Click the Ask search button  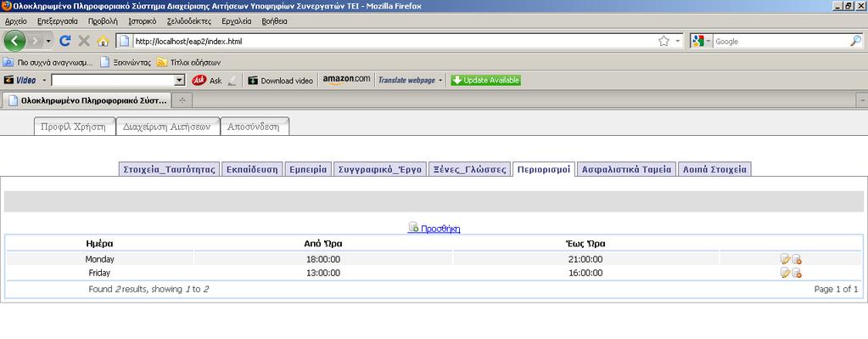click(207, 81)
